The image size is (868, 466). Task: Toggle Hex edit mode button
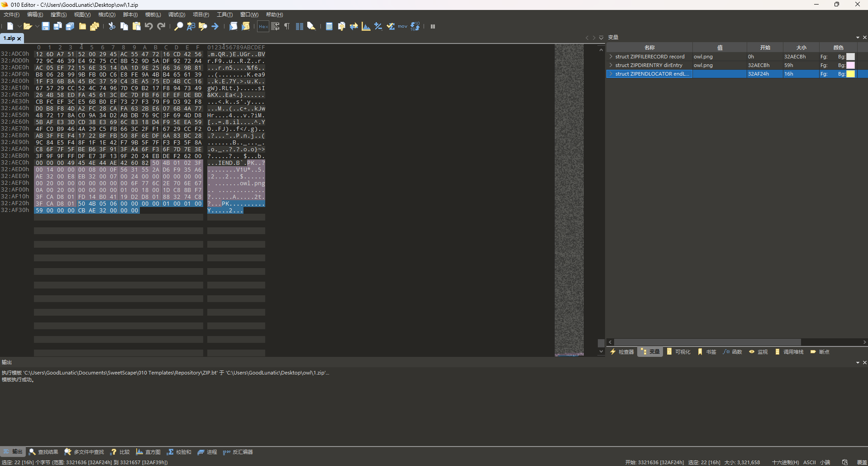263,26
